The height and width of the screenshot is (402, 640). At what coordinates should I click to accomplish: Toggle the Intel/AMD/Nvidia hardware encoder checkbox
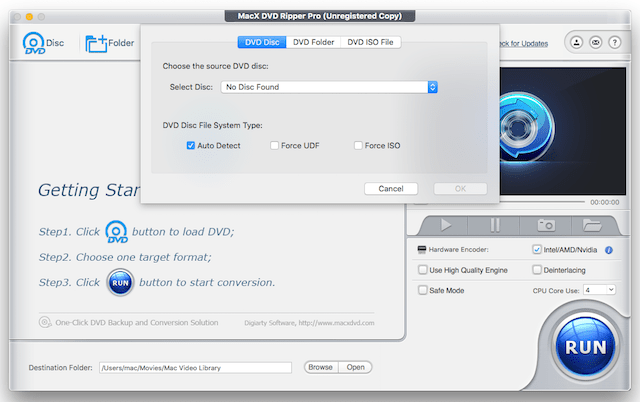coord(537,249)
